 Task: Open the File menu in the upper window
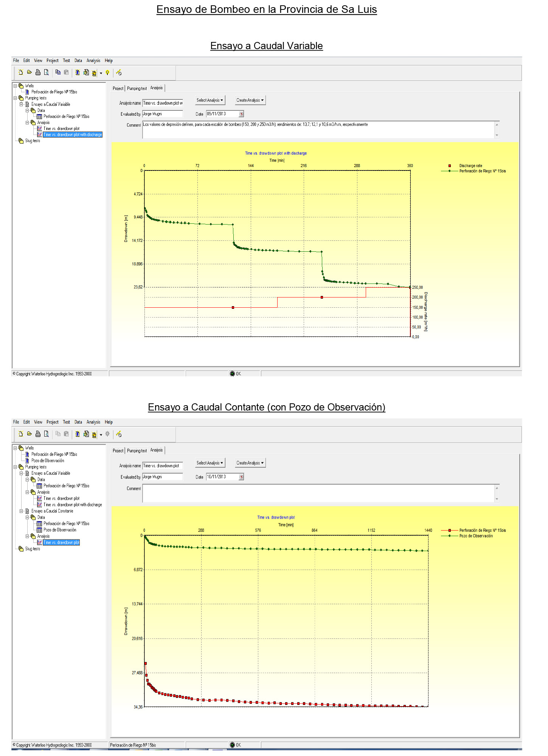click(x=16, y=60)
